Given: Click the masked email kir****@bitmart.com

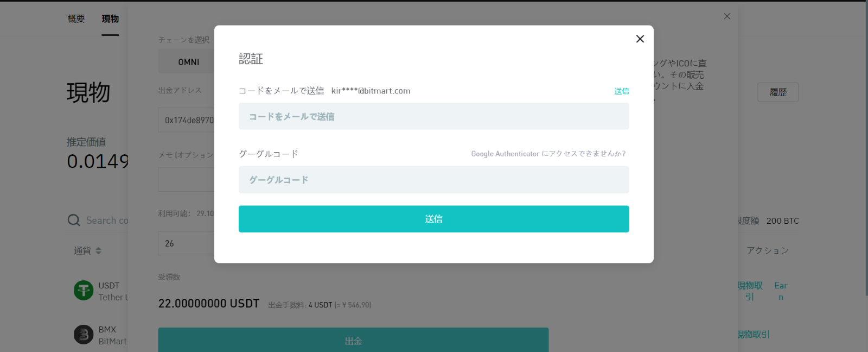Looking at the screenshot, I should tap(371, 91).
